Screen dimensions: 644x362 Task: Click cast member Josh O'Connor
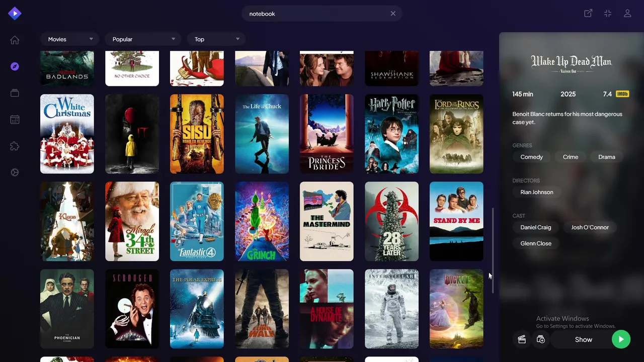[x=590, y=227]
